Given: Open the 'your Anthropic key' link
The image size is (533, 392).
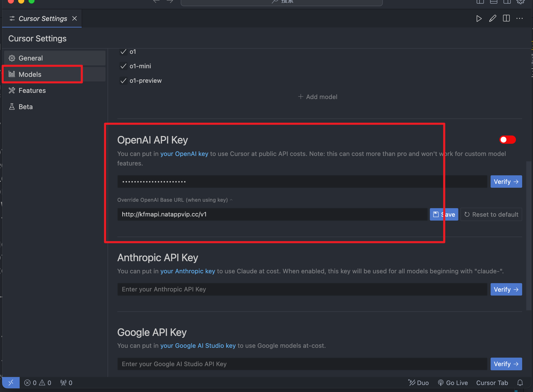Looking at the screenshot, I should pyautogui.click(x=188, y=271).
